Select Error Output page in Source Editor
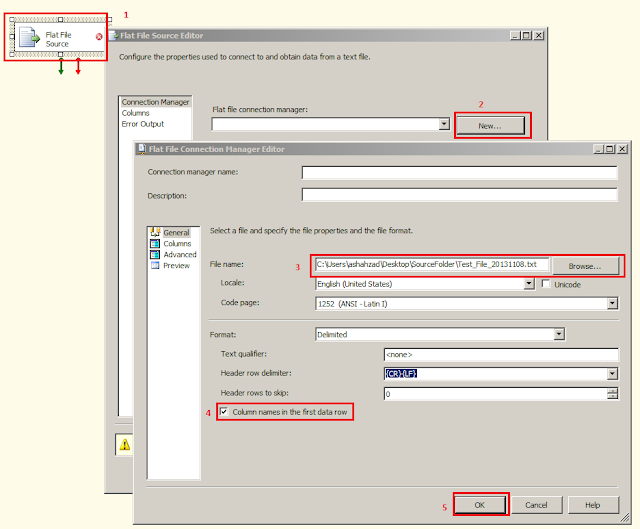This screenshot has width=640, height=529. pyautogui.click(x=142, y=124)
